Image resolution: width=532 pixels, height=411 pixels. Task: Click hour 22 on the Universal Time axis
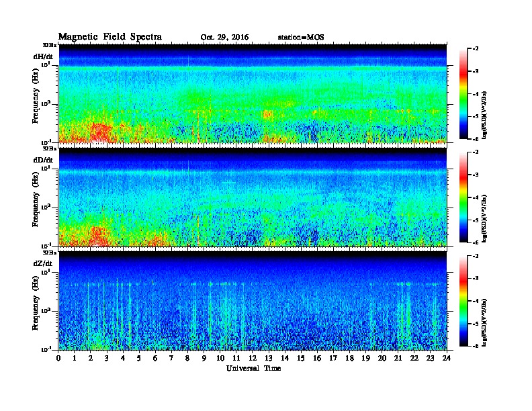click(414, 359)
